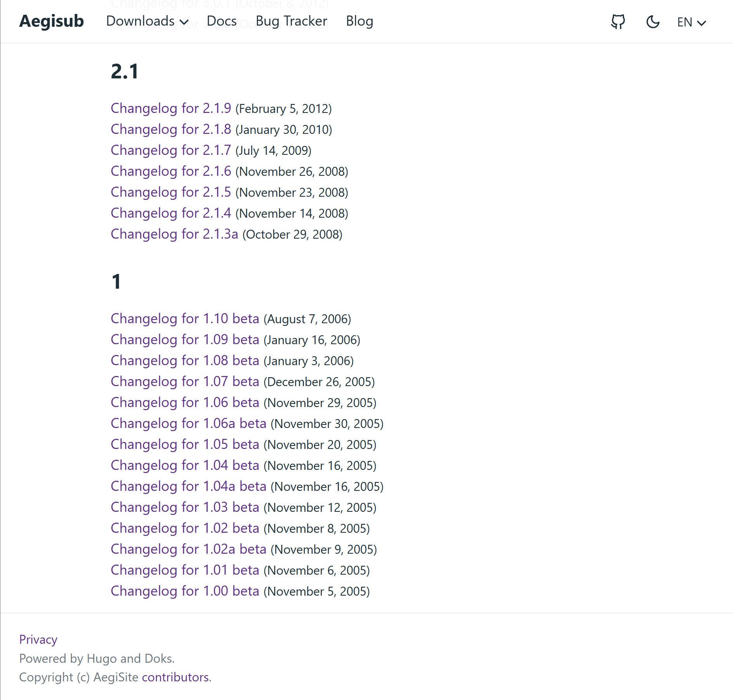Viewport: 733px width, 700px height.
Task: Open Changelog for 2.1.5
Action: pyautogui.click(x=170, y=192)
